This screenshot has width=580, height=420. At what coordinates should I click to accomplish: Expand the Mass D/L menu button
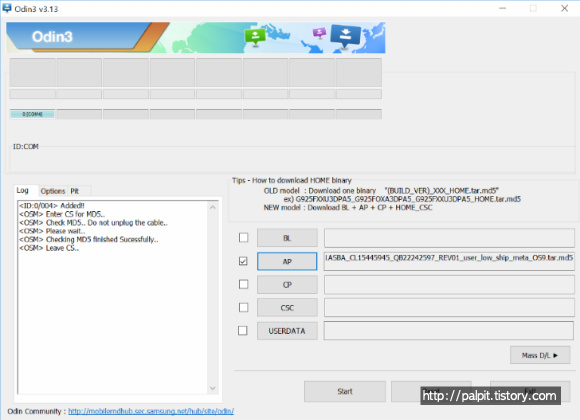(540, 355)
